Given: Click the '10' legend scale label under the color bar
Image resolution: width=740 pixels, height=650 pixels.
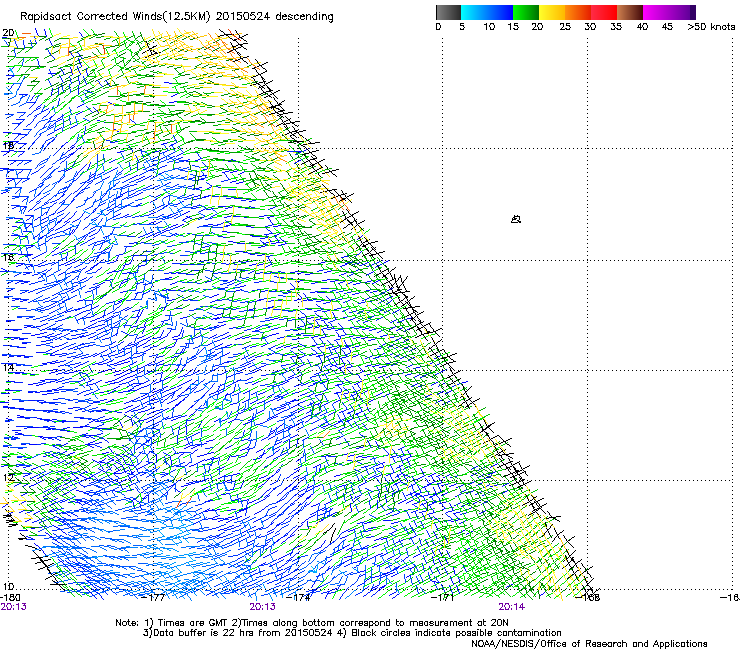Looking at the screenshot, I should point(489,27).
